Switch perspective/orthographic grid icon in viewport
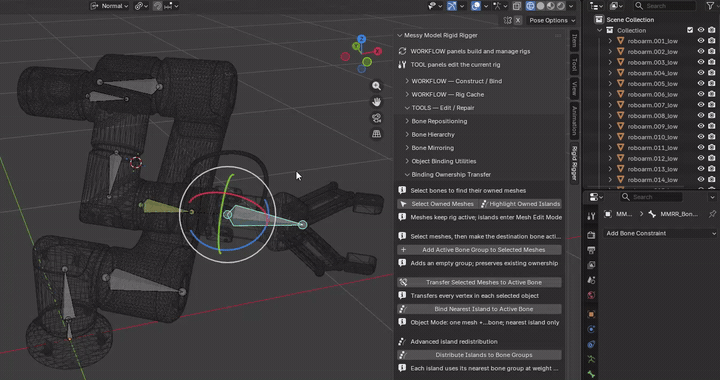Screen dimensions: 720x380 377,134
